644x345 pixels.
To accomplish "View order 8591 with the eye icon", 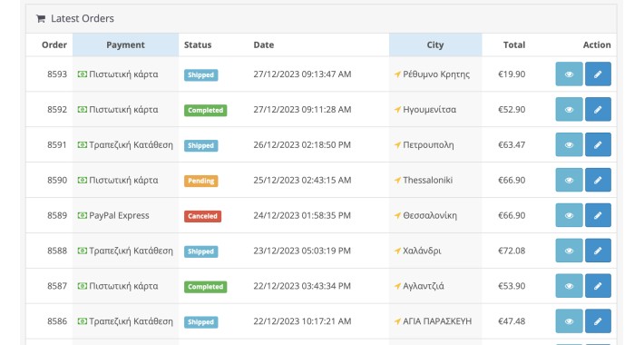I will point(569,144).
